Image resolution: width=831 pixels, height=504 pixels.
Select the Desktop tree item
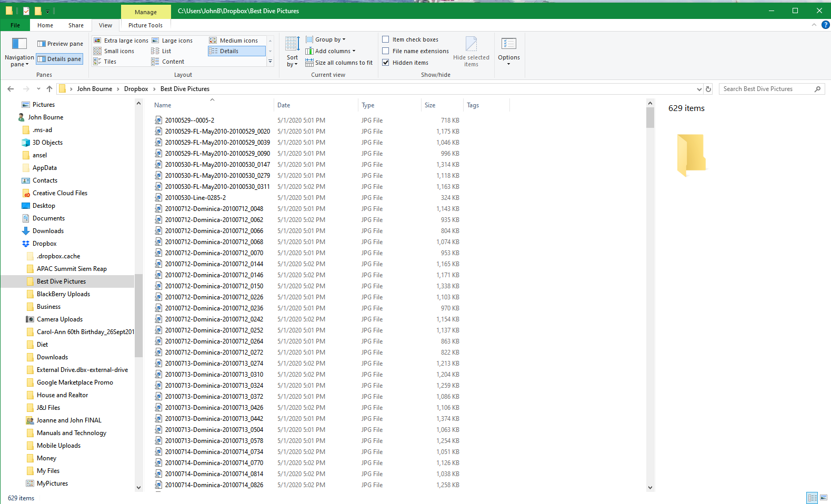point(44,206)
